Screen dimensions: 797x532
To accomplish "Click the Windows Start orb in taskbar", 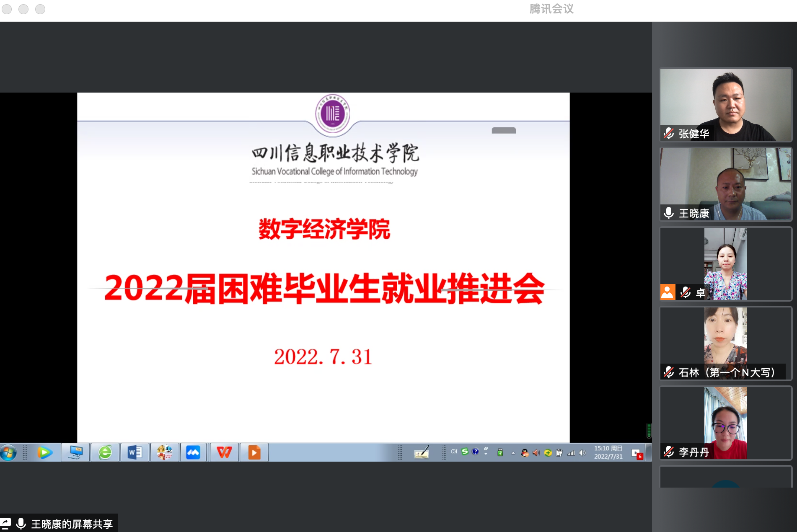I will click(x=8, y=452).
